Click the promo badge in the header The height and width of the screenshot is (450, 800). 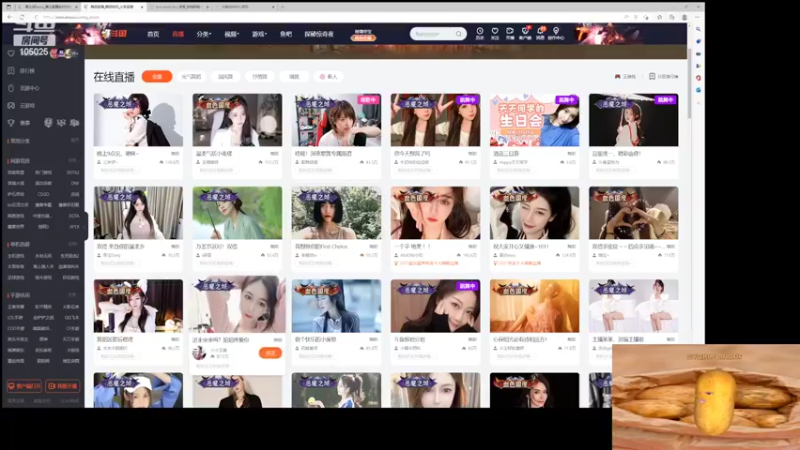(363, 35)
